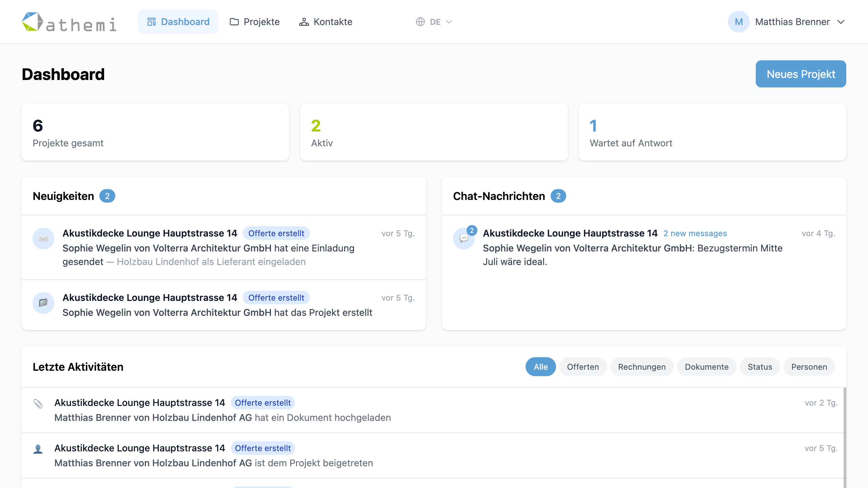Go to the Dashboard tab

point(178,22)
